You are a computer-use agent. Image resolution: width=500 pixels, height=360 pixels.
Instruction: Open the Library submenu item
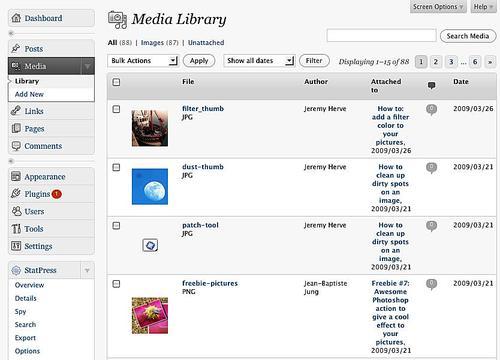27,81
